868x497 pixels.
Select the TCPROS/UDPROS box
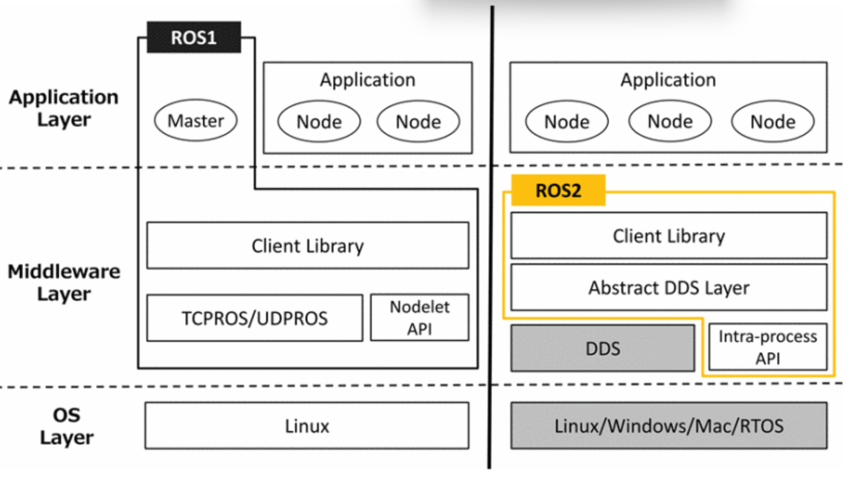255,318
